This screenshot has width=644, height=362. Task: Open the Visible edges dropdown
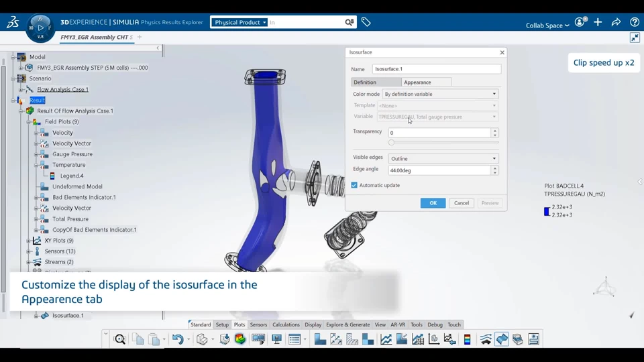[x=443, y=158]
